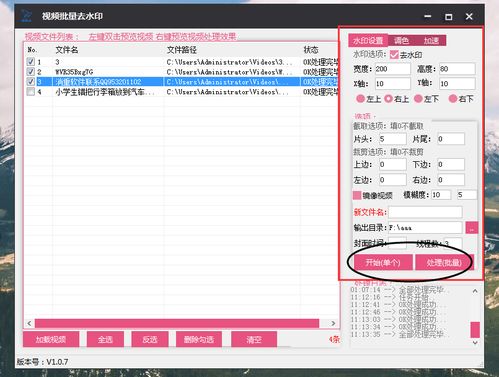The image size is (499, 377).
Task: Click the 处理(批量) button
Action: [x=444, y=263]
